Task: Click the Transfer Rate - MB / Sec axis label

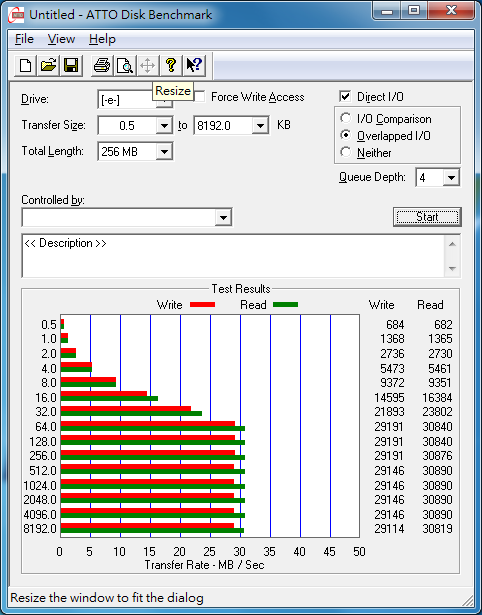Action: pyautogui.click(x=205, y=565)
